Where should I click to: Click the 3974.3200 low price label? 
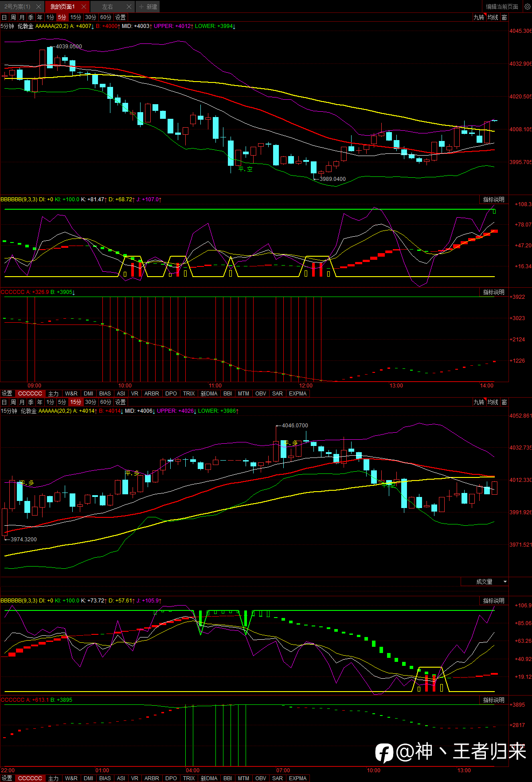pos(23,540)
